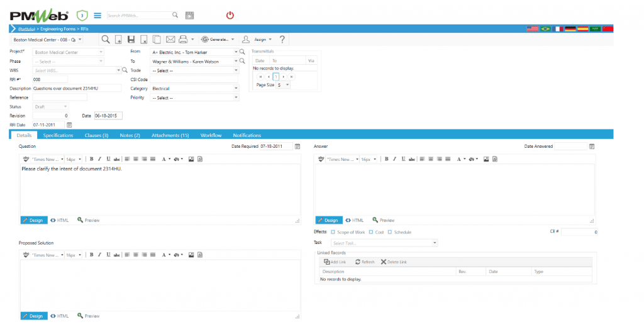The image size is (644, 327).
Task: Expand the Generate dropdown menu
Action: tap(233, 40)
